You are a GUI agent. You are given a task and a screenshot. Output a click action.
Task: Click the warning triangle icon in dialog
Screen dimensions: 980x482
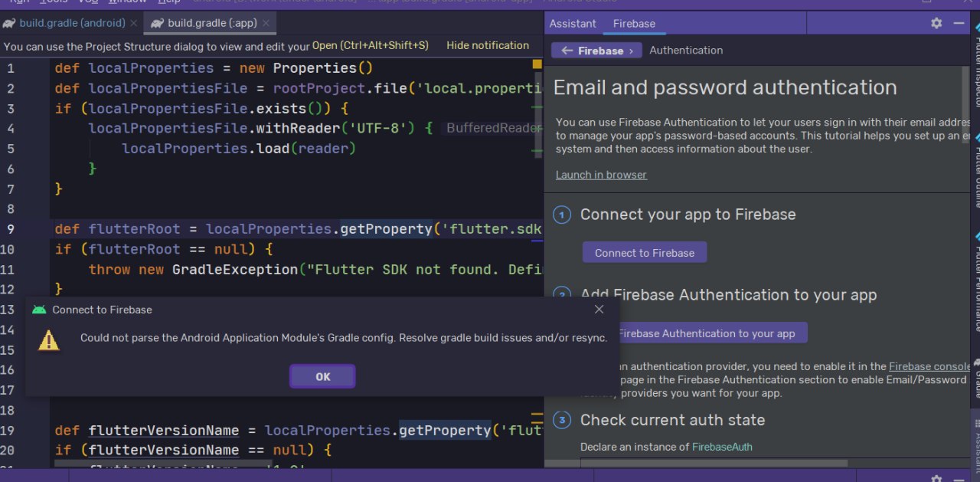(49, 339)
